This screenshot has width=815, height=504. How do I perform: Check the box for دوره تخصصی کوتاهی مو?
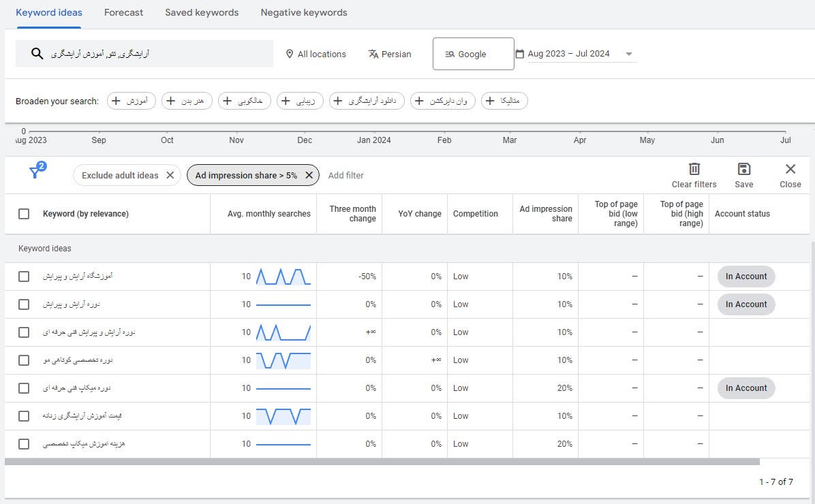coord(24,360)
